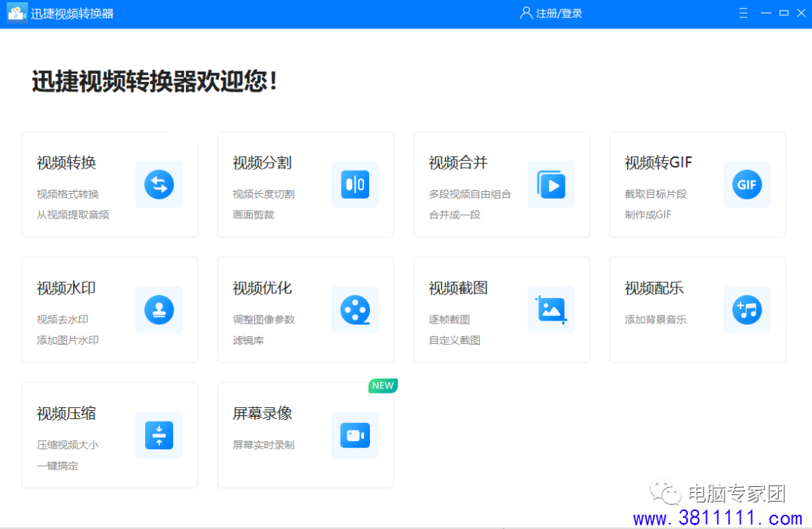Screen dimensions: 812x529
Task: Click the green NEW badge
Action: pos(383,385)
